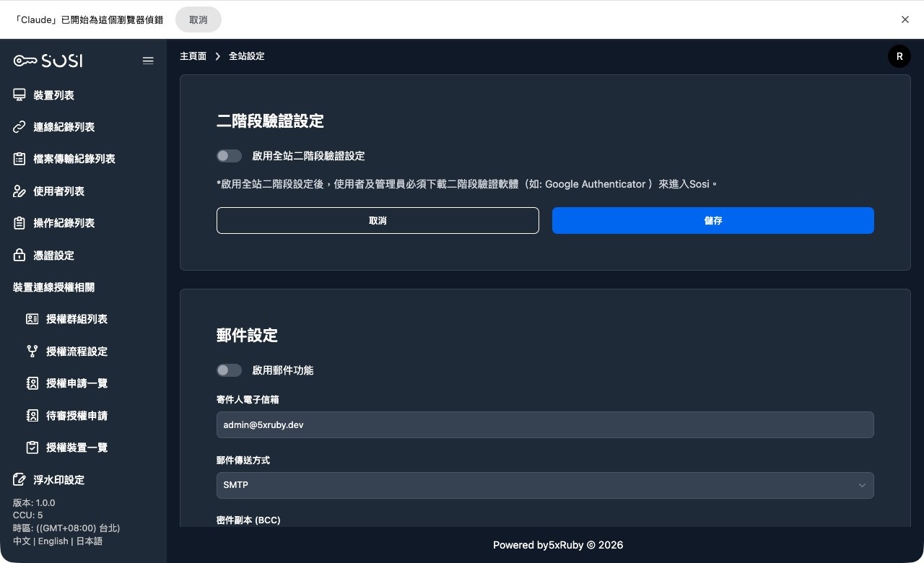The image size is (924, 563).
Task: Open breadcrumb 主頁面 link
Action: pyautogui.click(x=193, y=56)
